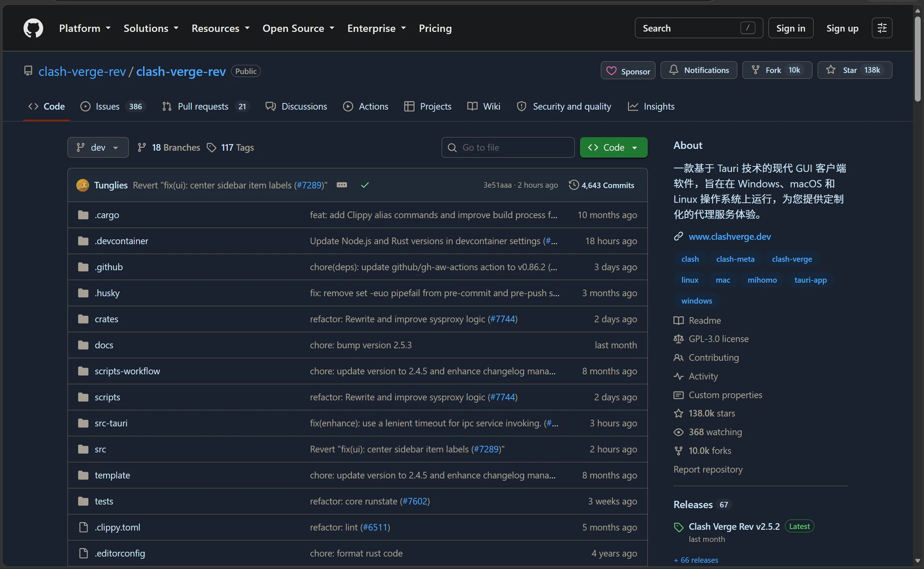
Task: Open the Actions tab
Action: [366, 106]
